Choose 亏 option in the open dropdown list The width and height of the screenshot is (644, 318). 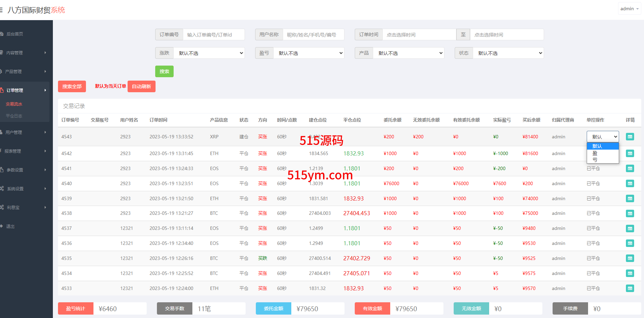point(595,160)
